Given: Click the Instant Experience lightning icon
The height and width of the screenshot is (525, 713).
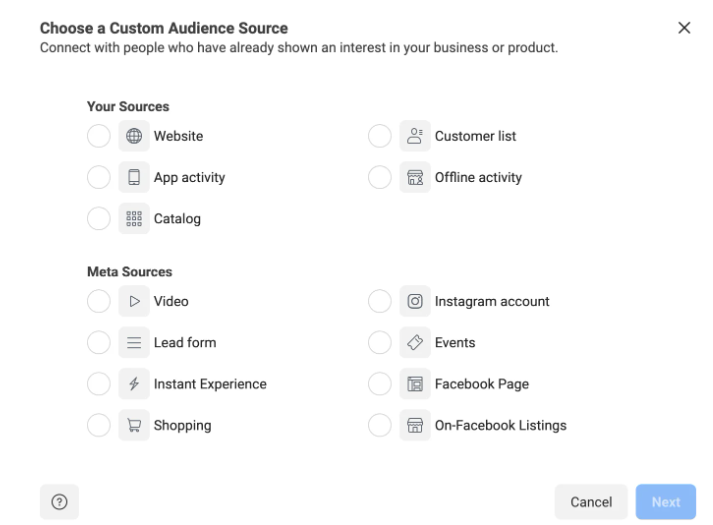Looking at the screenshot, I should (133, 384).
